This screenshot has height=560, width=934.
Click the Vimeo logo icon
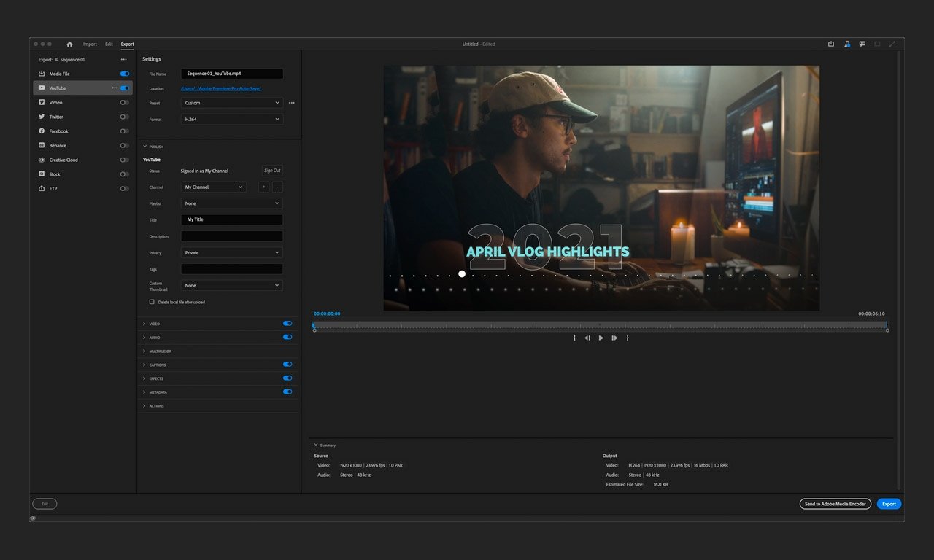[42, 102]
